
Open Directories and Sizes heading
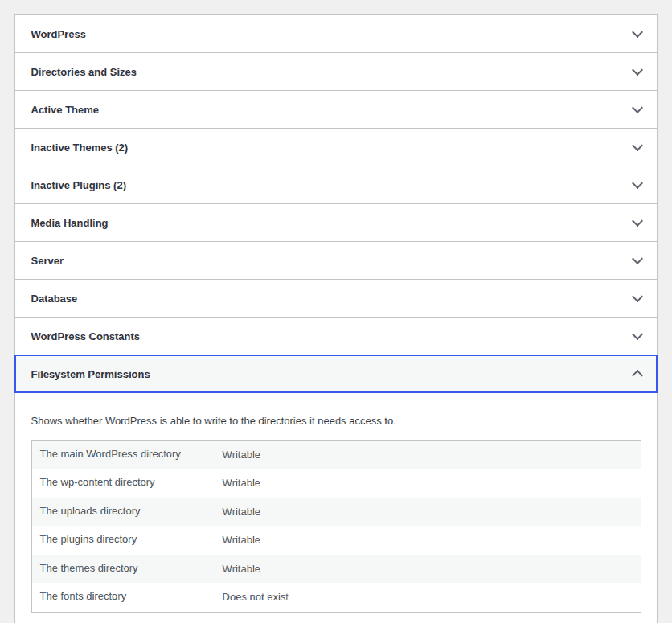click(x=84, y=72)
